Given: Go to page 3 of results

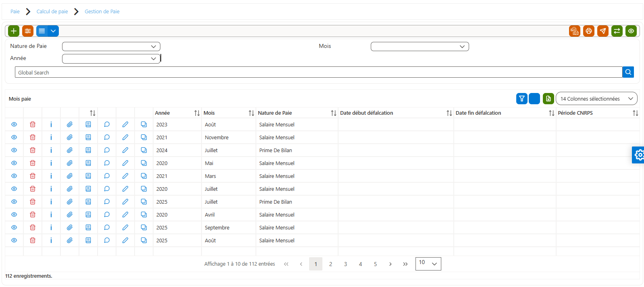Looking at the screenshot, I should 345,264.
